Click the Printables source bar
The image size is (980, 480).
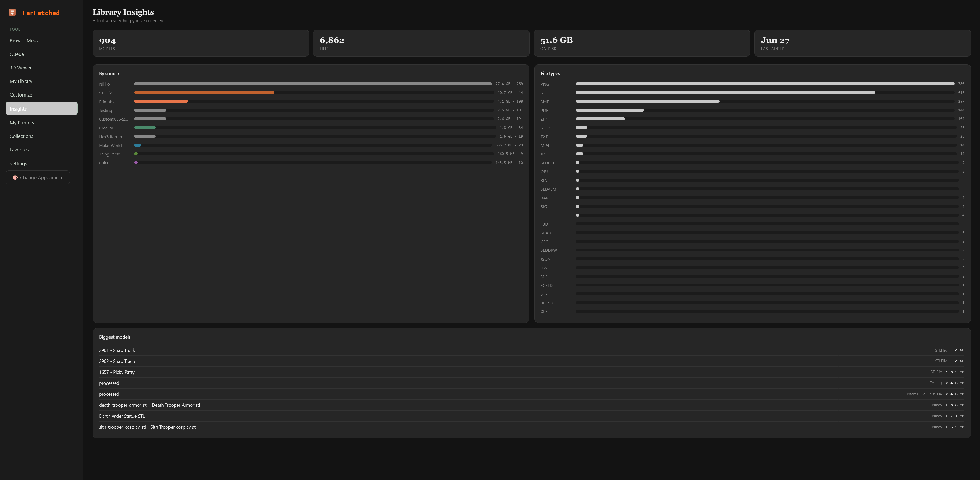(x=161, y=101)
